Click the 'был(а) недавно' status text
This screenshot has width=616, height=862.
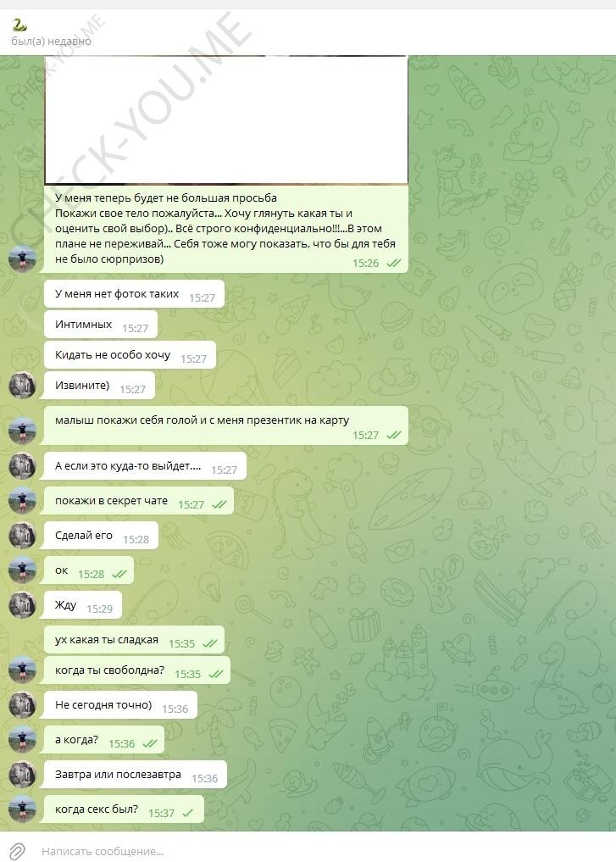pos(51,42)
